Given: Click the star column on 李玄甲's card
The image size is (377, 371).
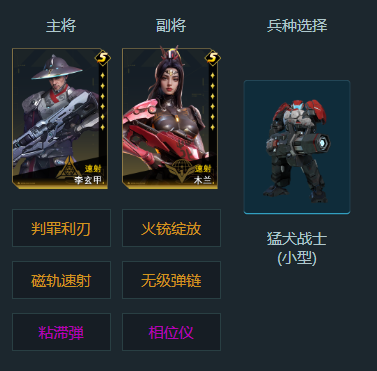Looking at the screenshot, I should coord(102,101).
